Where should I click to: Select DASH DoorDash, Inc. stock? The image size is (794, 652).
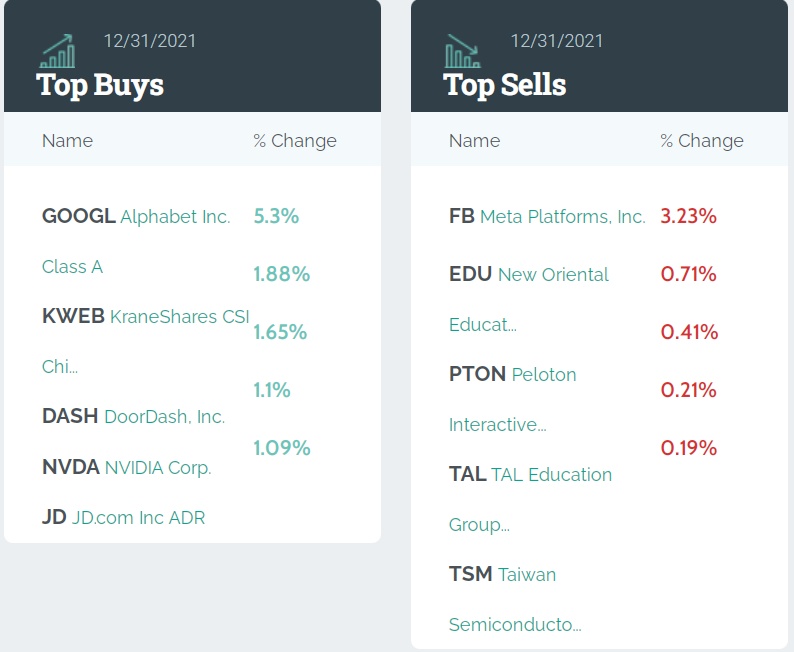[x=133, y=416]
